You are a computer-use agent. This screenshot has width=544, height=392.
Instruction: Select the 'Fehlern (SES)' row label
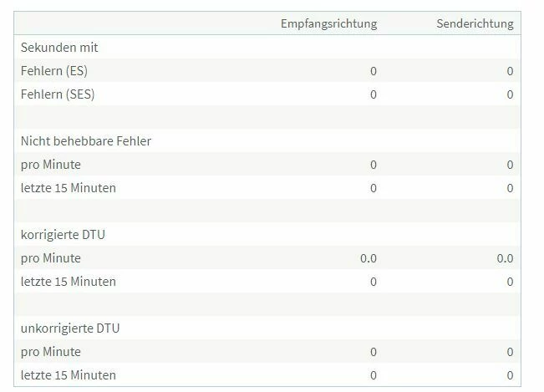click(x=58, y=94)
